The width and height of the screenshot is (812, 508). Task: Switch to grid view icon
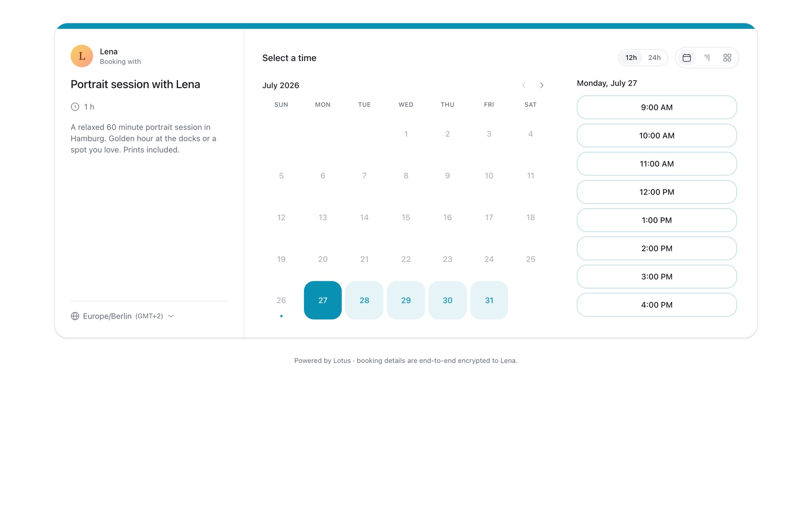pos(727,58)
